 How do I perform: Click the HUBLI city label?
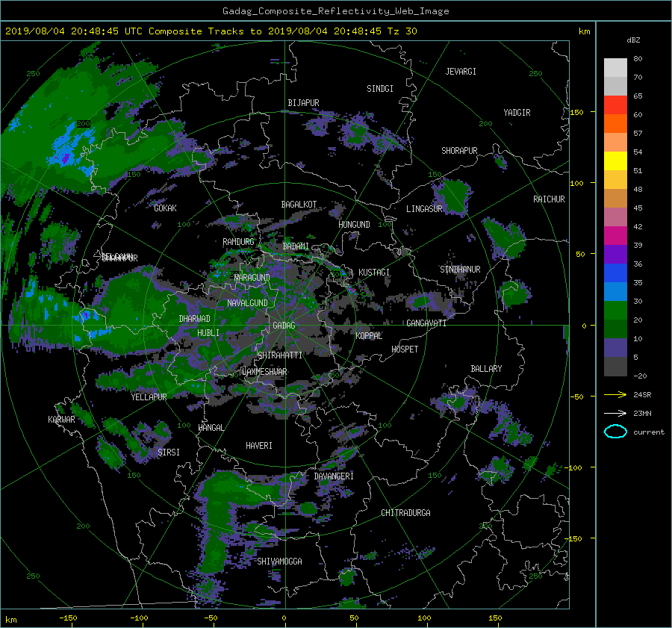pyautogui.click(x=208, y=333)
